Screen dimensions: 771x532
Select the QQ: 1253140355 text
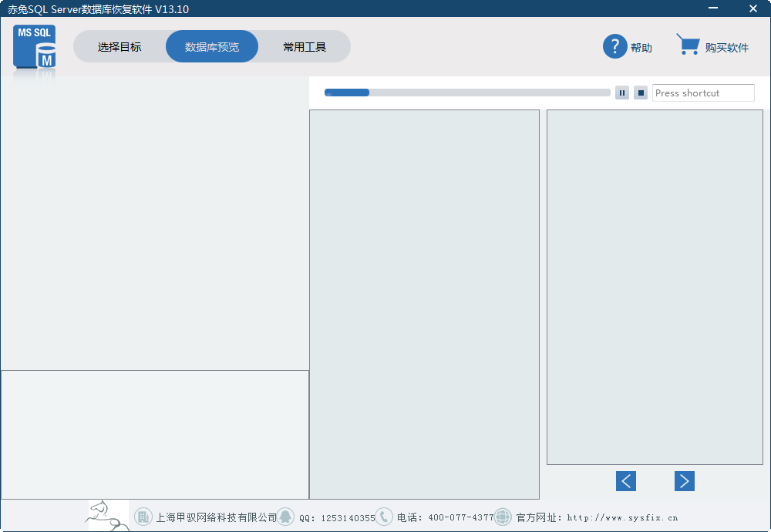(x=338, y=518)
